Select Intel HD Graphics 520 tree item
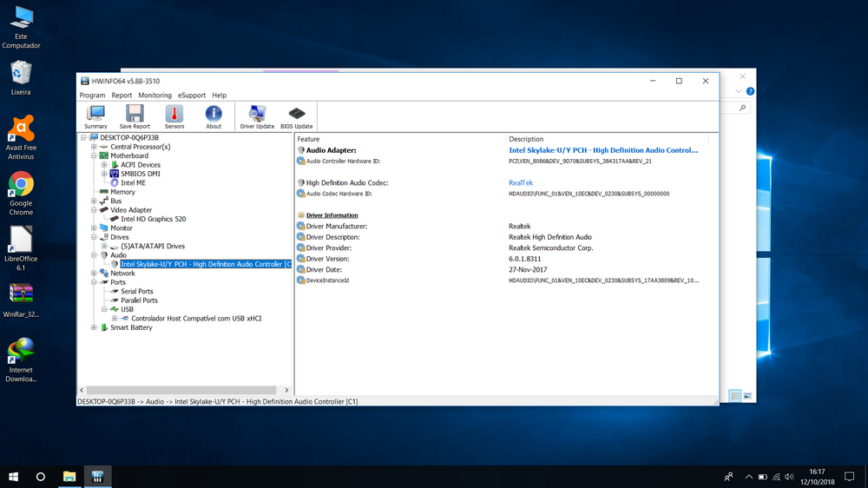The image size is (868, 488). 153,219
